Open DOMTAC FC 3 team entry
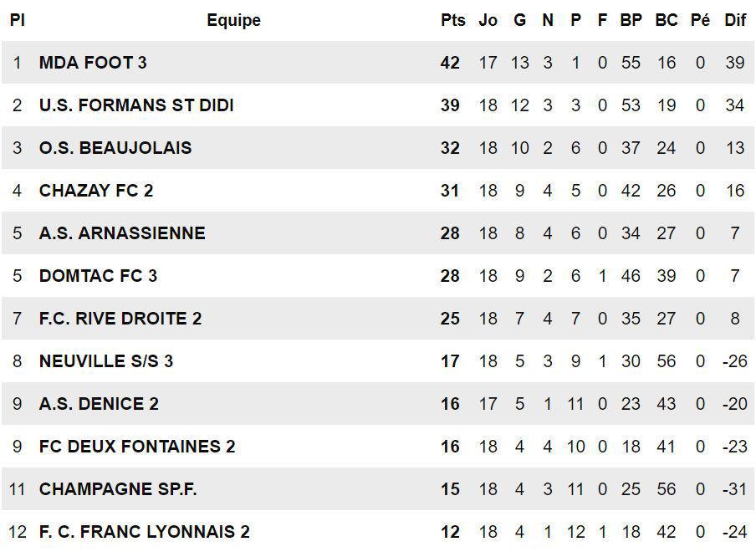This screenshot has width=756, height=557. 98,276
